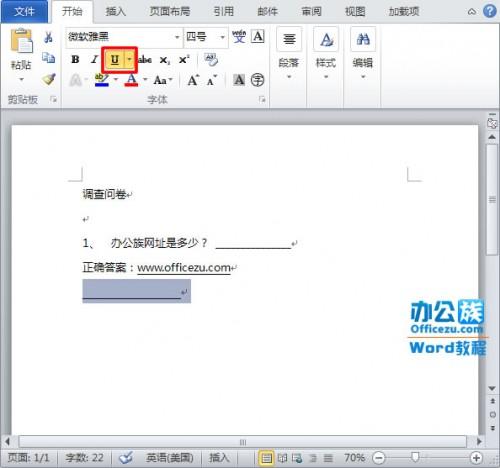Click the previous page browse button

coord(492,401)
